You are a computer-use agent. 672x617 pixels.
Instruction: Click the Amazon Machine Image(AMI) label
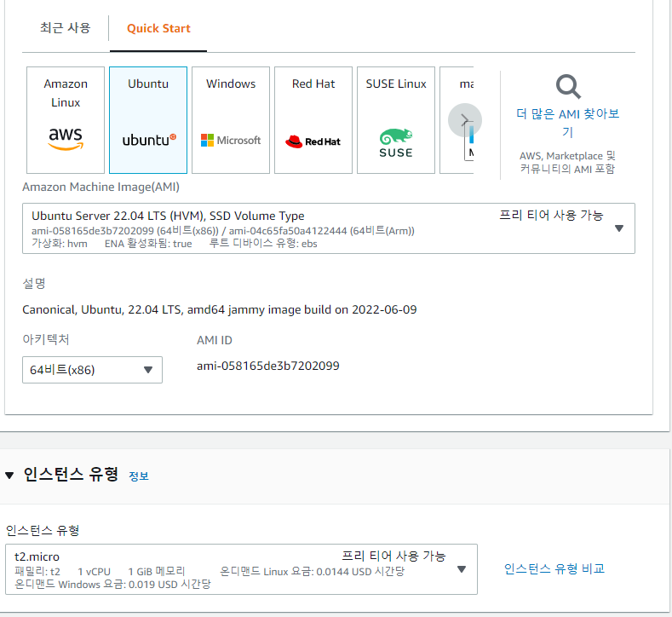tap(101, 187)
